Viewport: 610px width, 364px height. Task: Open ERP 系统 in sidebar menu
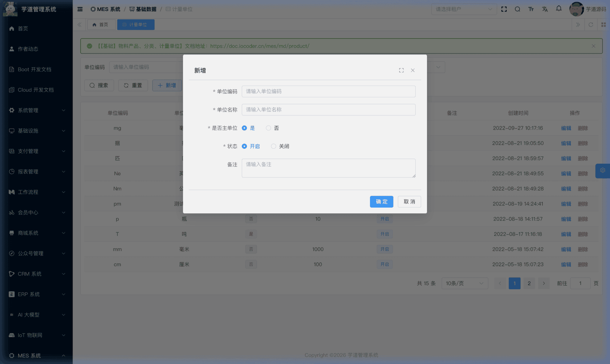click(36, 294)
